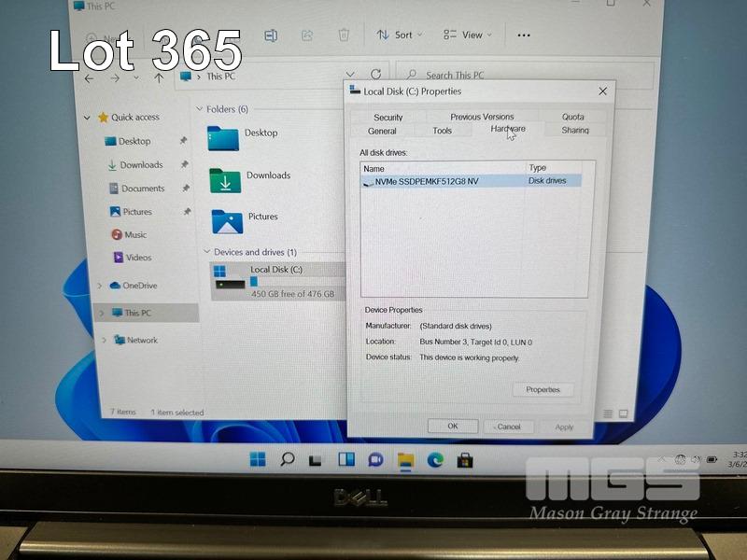Open the Sort dropdown menu

pyautogui.click(x=400, y=35)
